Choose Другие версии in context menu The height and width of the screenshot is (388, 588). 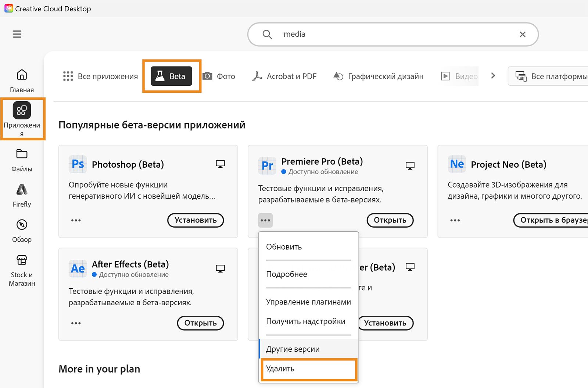(x=308, y=349)
